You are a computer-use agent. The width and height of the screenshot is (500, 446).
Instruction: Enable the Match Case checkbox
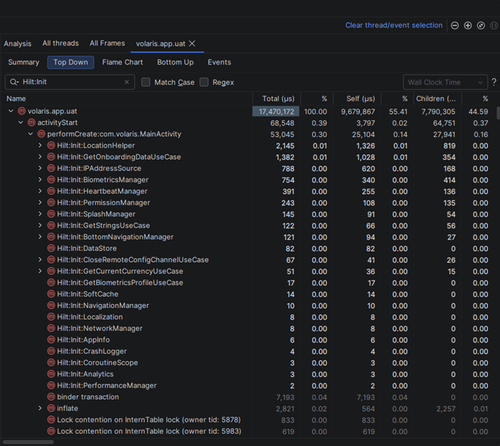click(146, 82)
